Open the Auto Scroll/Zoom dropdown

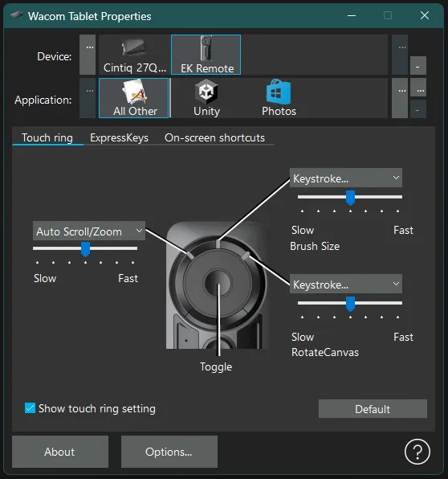[x=89, y=231]
